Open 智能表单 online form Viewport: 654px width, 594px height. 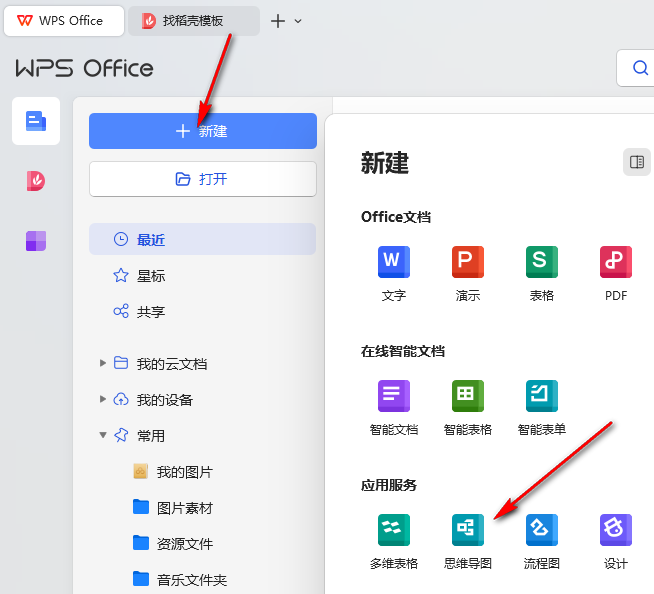click(541, 408)
